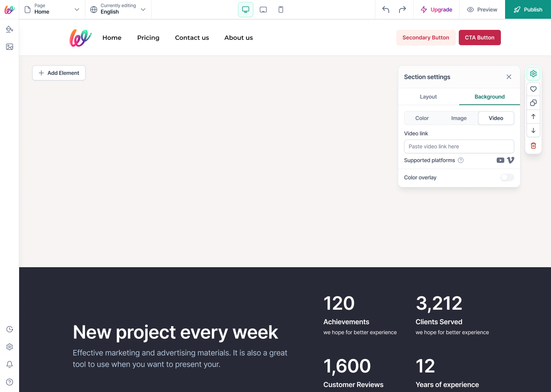551x392 pixels.
Task: Close the Section settings panel
Action: [x=509, y=77]
